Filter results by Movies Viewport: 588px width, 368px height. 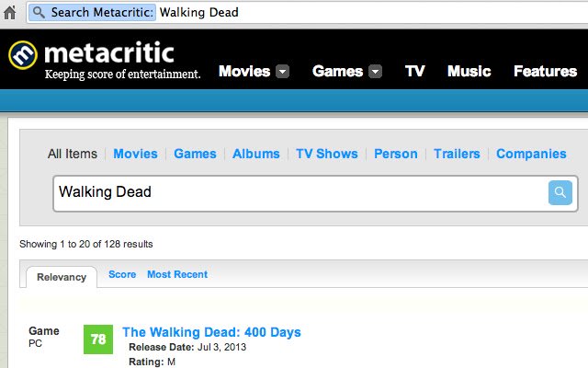(x=135, y=154)
